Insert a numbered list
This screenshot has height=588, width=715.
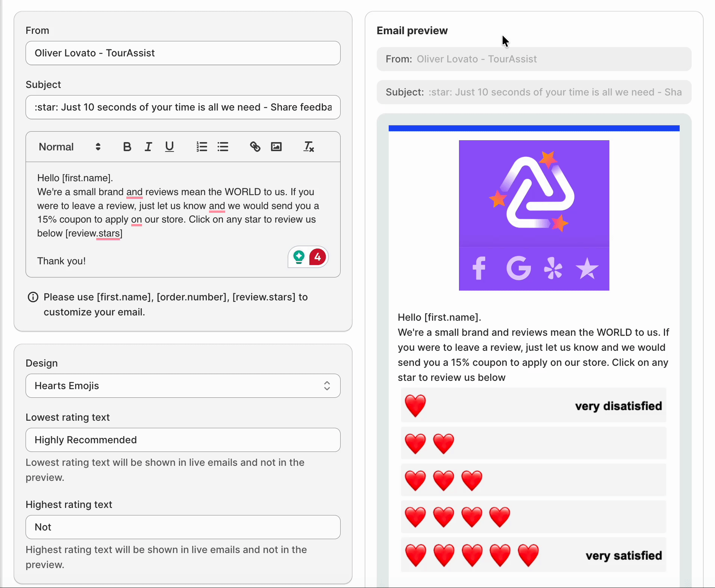tap(202, 147)
